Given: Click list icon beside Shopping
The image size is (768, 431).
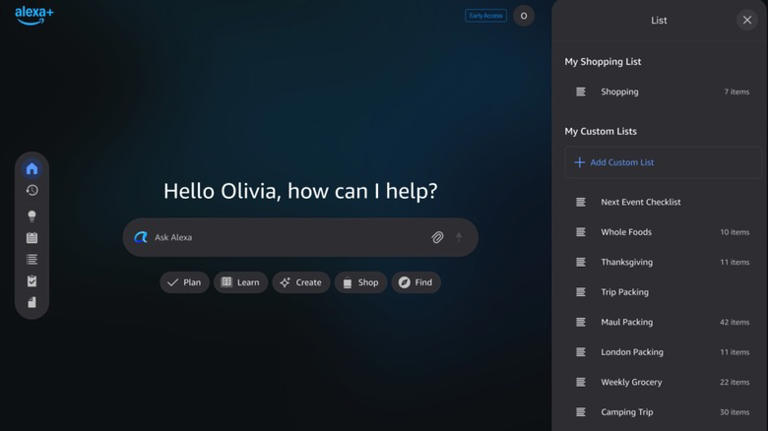Looking at the screenshot, I should click(581, 92).
